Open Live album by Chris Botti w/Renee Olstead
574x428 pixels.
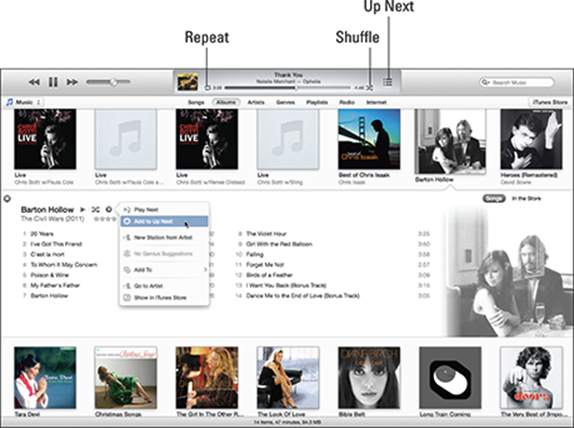(207, 139)
